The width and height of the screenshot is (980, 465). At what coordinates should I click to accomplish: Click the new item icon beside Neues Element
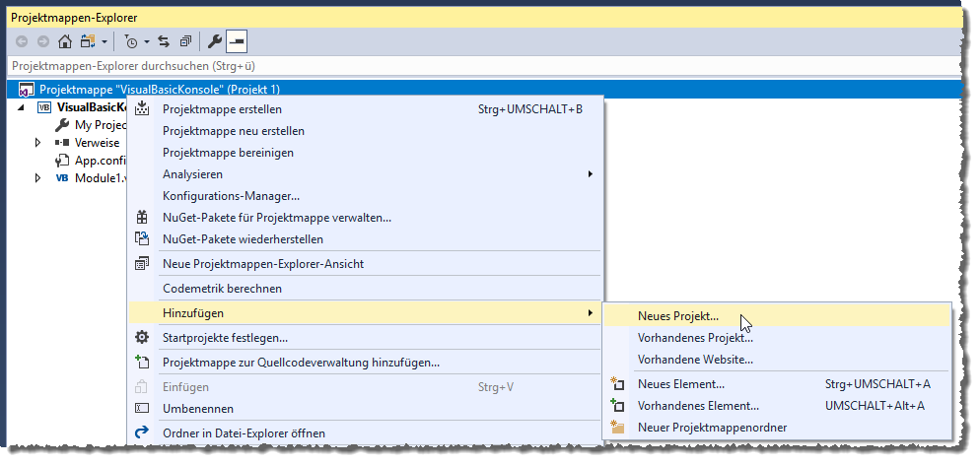pyautogui.click(x=617, y=384)
